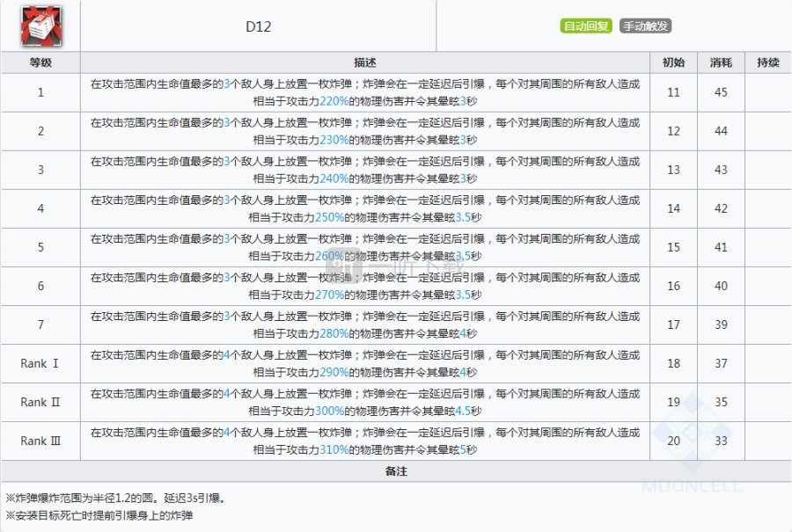Click the 310% attack value
792x532 pixels.
click(x=334, y=449)
